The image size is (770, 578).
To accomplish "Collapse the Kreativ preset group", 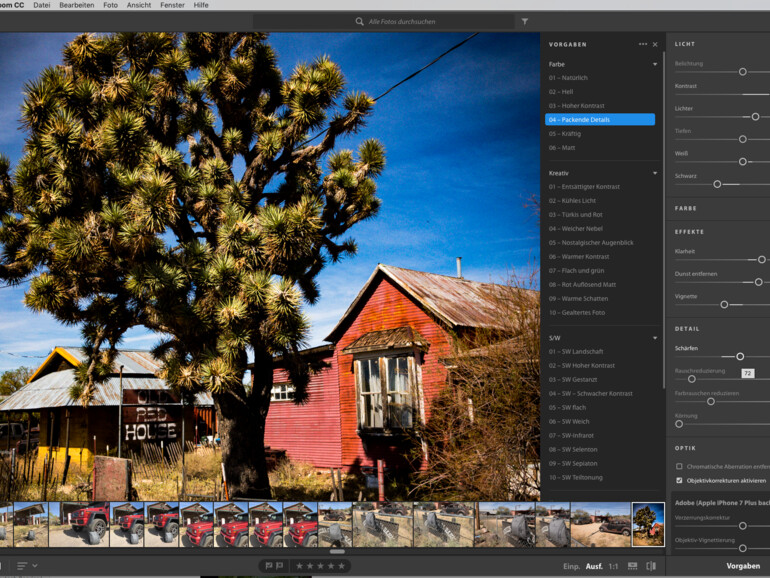I will pos(655,173).
